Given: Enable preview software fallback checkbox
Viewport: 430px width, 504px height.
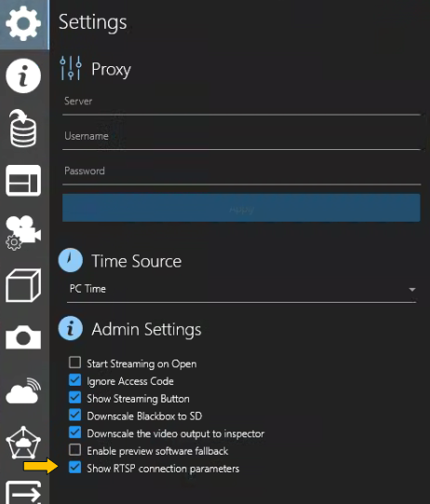Looking at the screenshot, I should 74,450.
